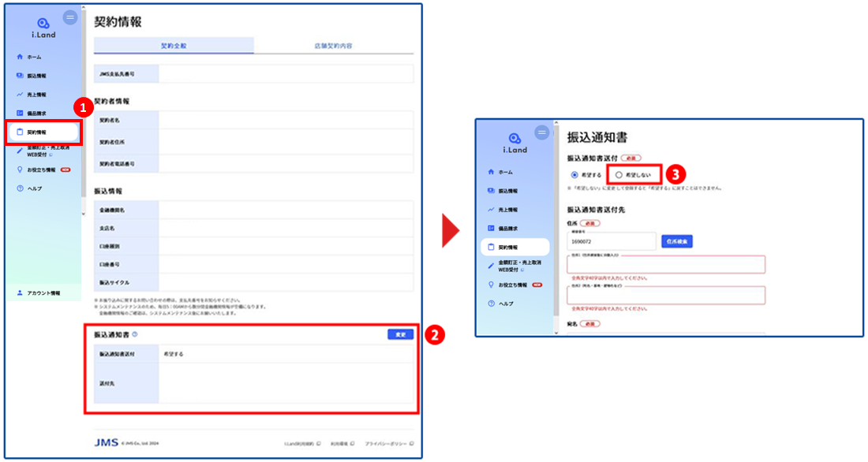Click the blue 変更 button

(400, 334)
